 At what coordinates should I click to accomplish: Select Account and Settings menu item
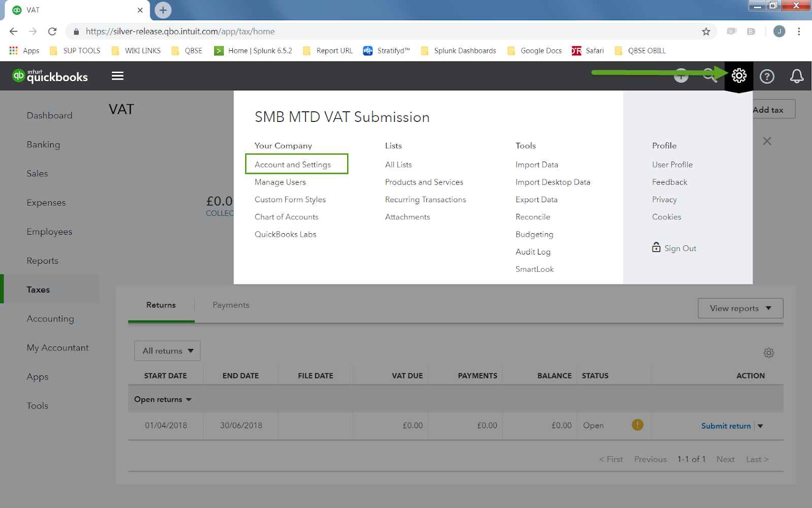(x=293, y=165)
